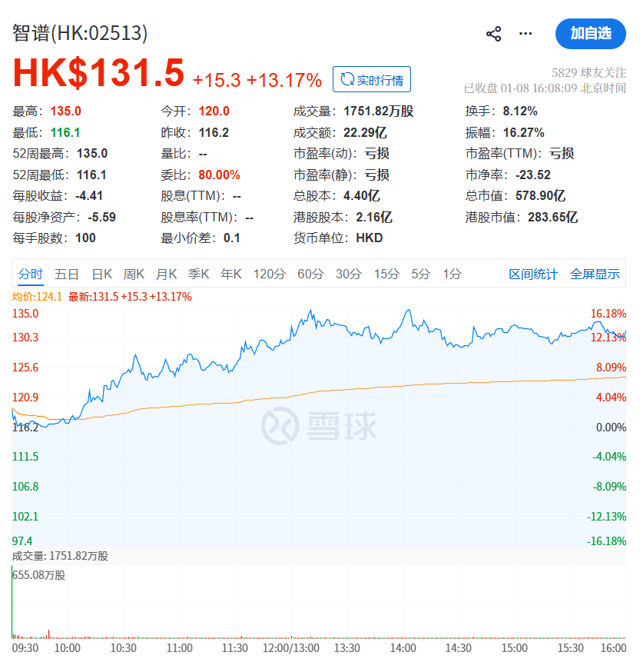Choose the 30分 interval tab

tap(349, 274)
